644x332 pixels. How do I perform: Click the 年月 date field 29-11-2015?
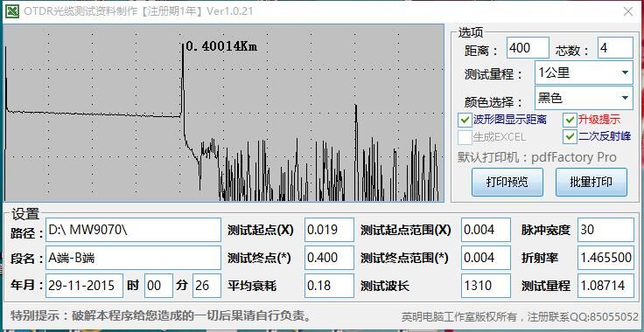[84, 286]
